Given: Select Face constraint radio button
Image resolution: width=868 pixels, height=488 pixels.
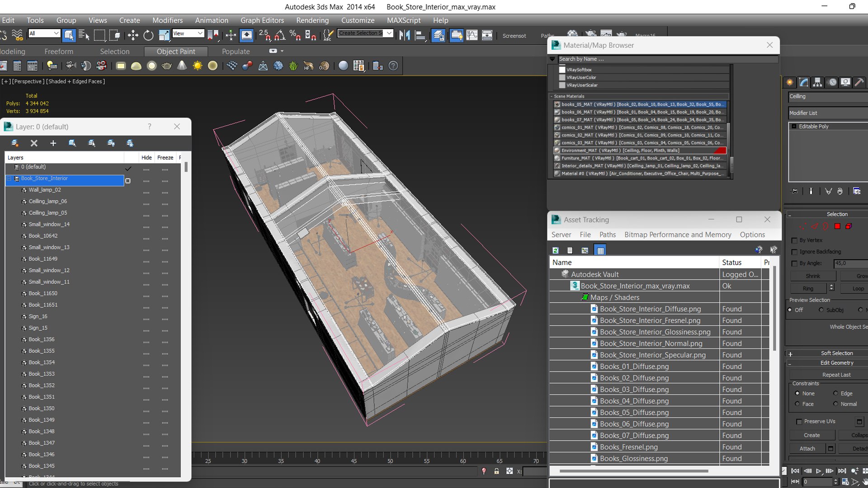Looking at the screenshot, I should pos(797,404).
